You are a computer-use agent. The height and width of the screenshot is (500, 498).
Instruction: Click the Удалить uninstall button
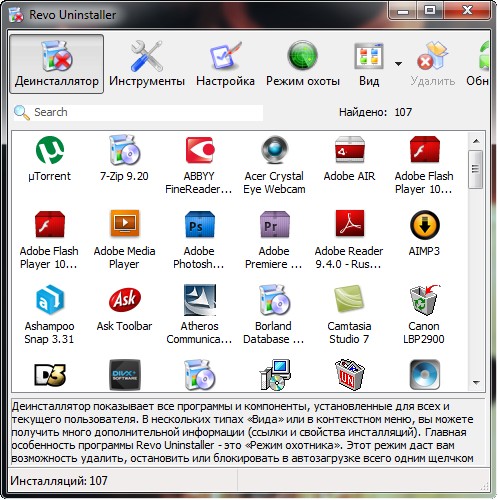433,64
